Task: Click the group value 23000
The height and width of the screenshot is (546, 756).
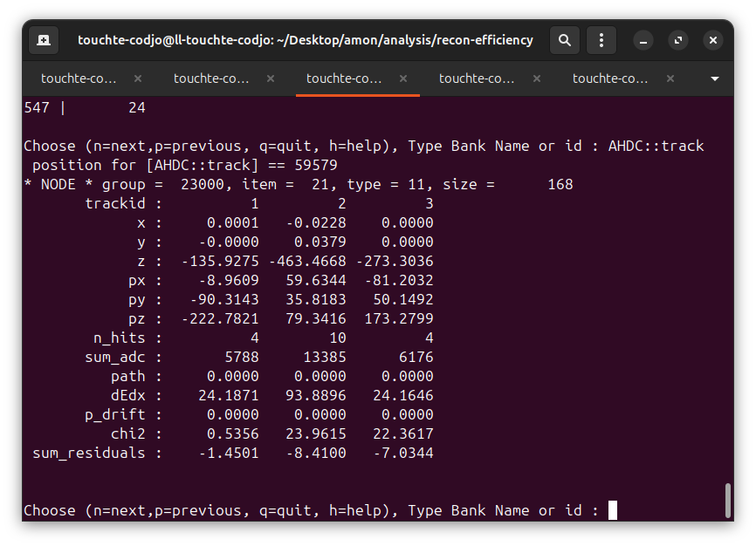Action: pyautogui.click(x=203, y=185)
